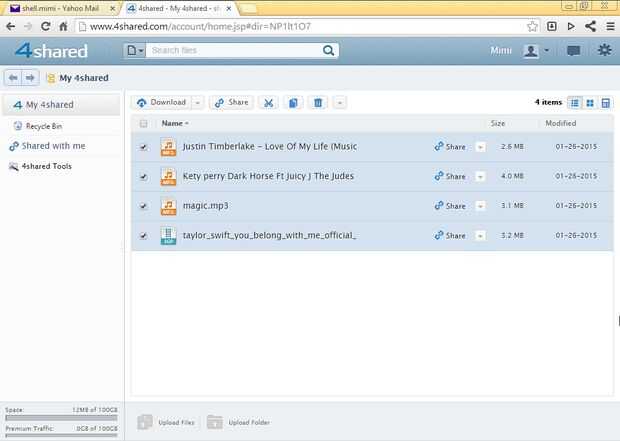Click the browser address bar
620x441 pixels.
click(301, 26)
